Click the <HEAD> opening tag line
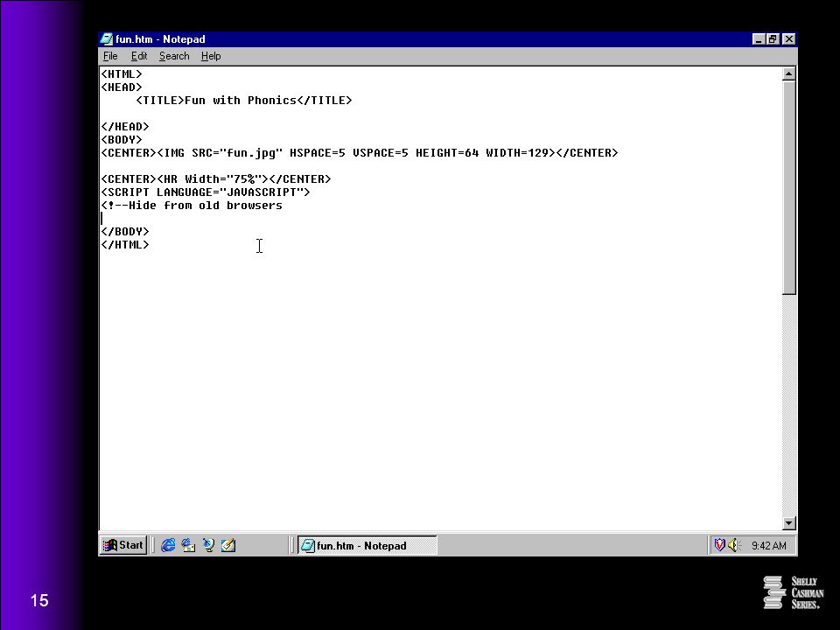Viewport: 840px width, 630px height. 122,87
